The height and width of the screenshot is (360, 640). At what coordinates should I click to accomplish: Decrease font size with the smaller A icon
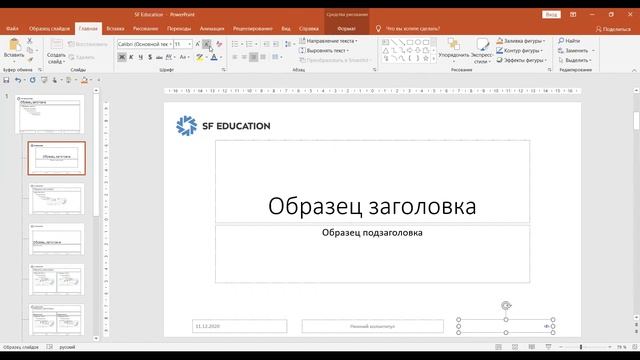pyautogui.click(x=207, y=44)
